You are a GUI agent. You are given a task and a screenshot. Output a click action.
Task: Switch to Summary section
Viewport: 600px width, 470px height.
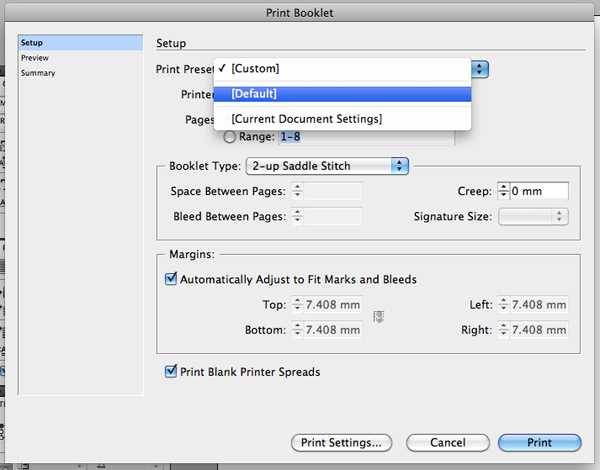tap(81, 73)
